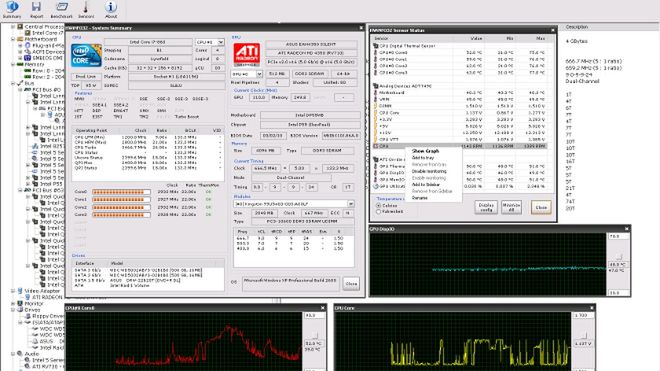Image resolution: width=660 pixels, height=371 pixels.
Task: Open the GPU #0 selector dropdown
Action: pyautogui.click(x=247, y=74)
